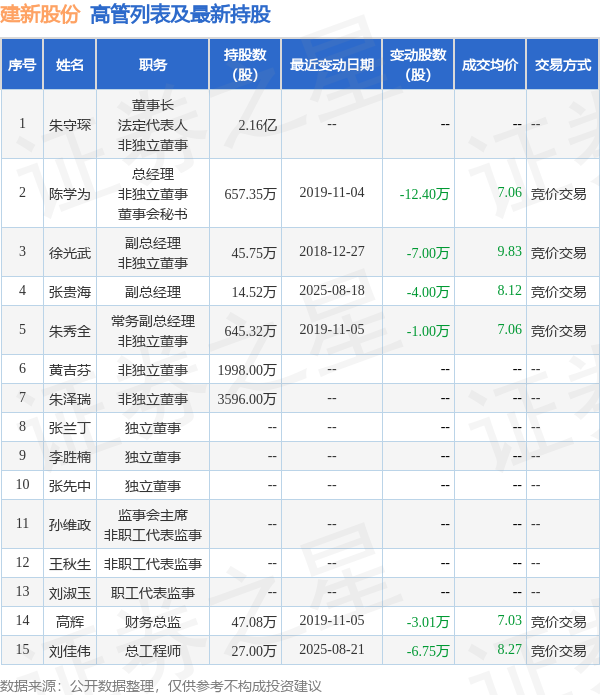Select the 序号 column header
Viewport: 600px width, 695px height.
pos(22,65)
